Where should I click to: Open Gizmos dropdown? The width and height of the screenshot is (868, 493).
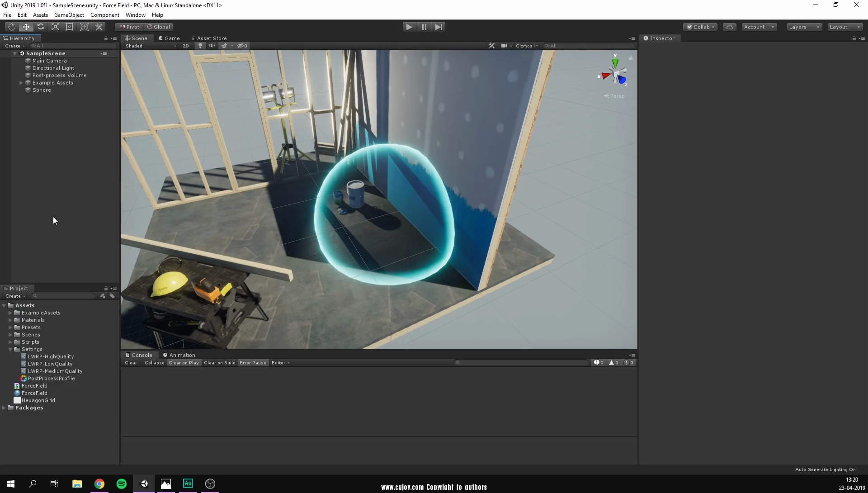tap(527, 46)
